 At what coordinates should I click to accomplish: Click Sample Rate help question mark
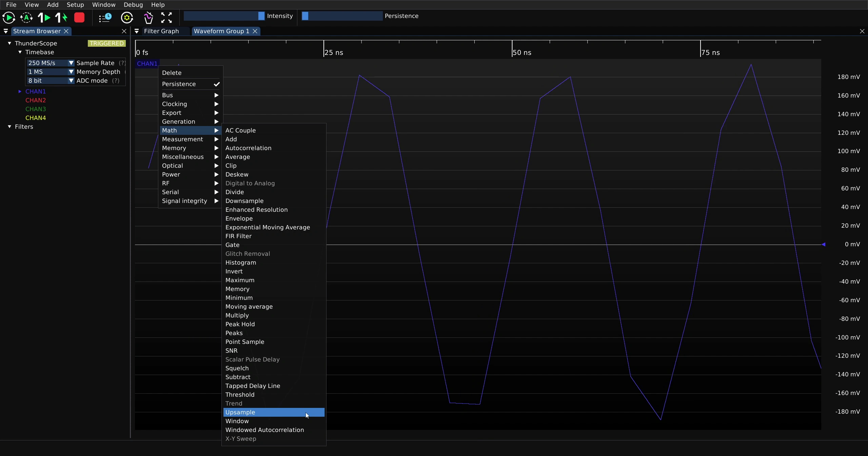[122, 63]
